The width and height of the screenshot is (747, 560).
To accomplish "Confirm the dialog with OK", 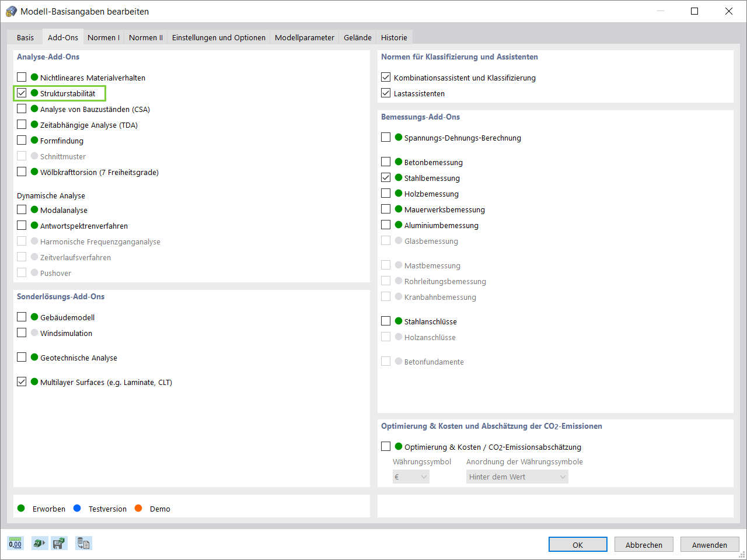I will [x=577, y=544].
